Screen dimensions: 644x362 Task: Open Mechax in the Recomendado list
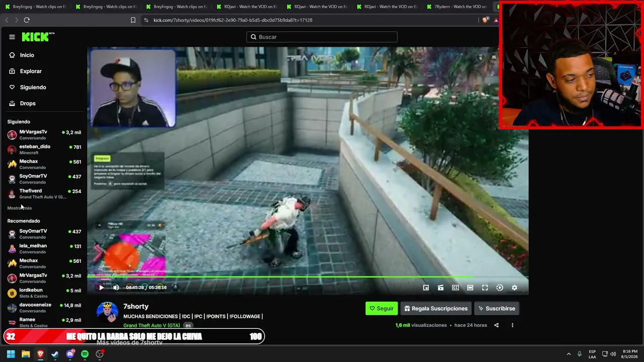(x=44, y=263)
